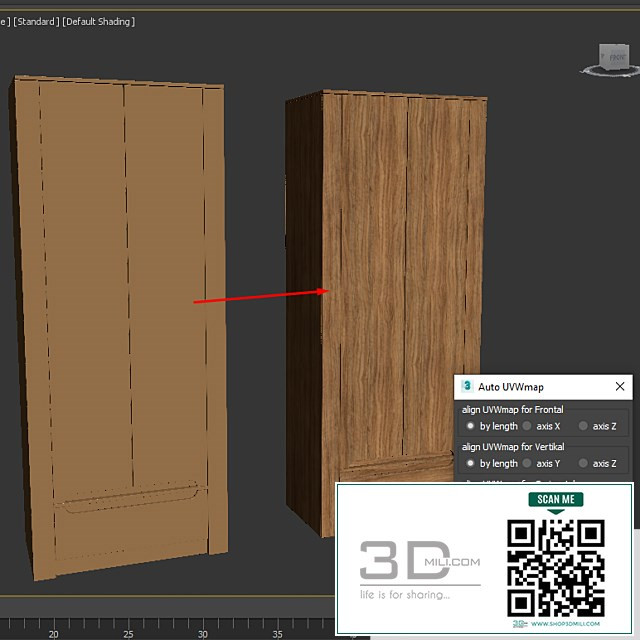Image resolution: width=640 pixels, height=640 pixels.
Task: Choose axis X for Frontal UVWmap
Action: (x=527, y=426)
